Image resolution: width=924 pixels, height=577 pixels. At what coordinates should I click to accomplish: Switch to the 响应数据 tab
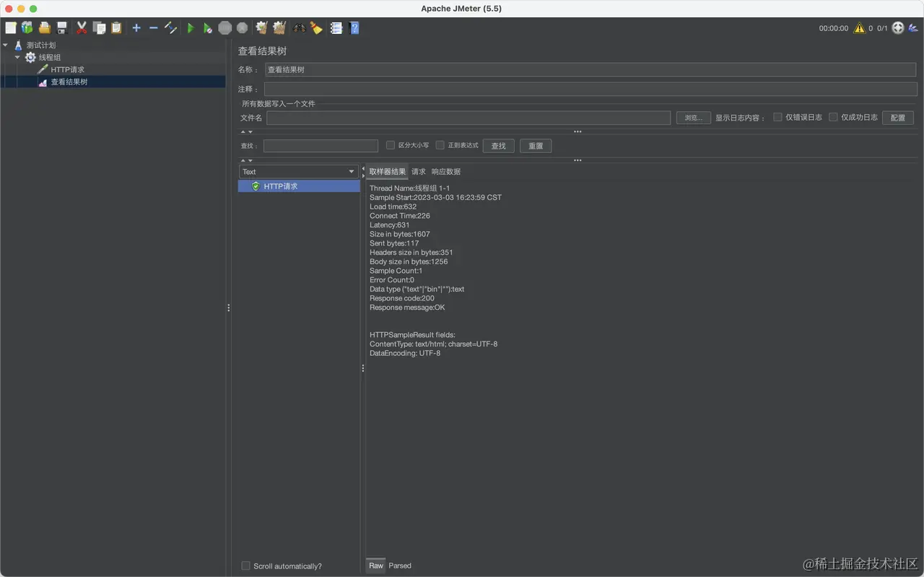click(446, 172)
